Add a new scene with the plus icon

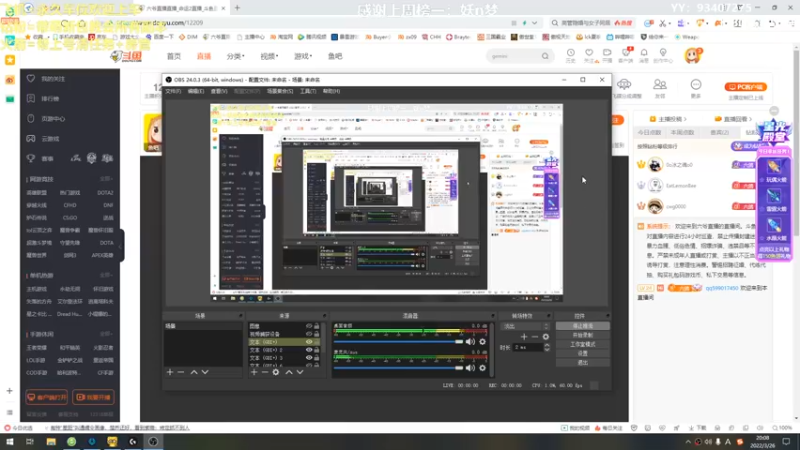pyautogui.click(x=170, y=372)
